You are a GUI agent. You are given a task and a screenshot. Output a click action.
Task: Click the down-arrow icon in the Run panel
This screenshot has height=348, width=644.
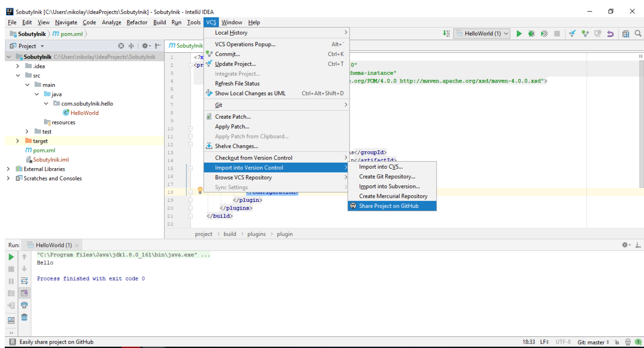click(x=25, y=269)
